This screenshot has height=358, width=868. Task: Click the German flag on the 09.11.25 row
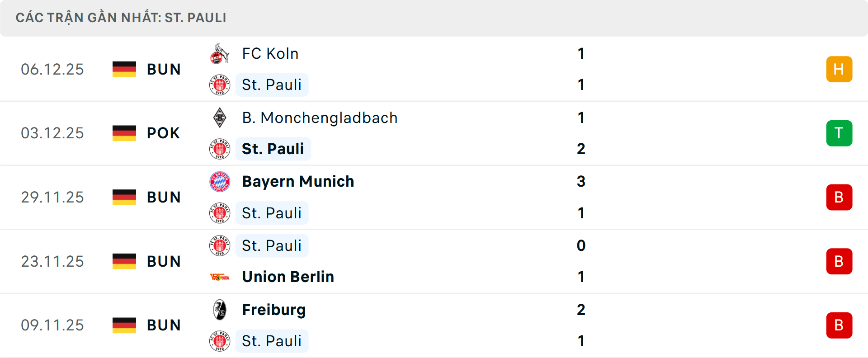[x=124, y=325]
